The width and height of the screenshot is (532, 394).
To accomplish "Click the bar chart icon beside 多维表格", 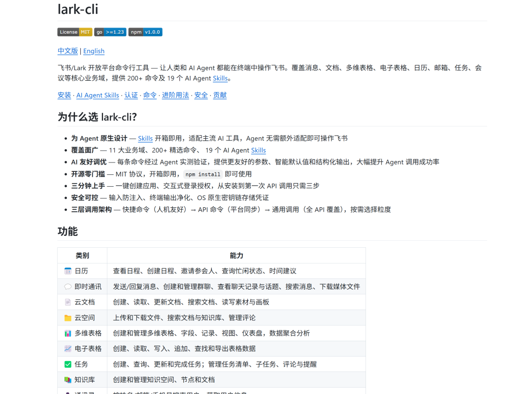I will click(68, 333).
